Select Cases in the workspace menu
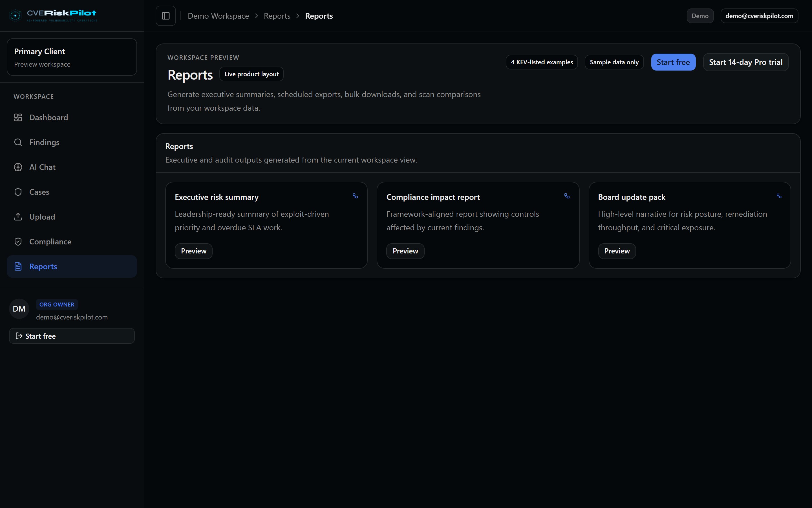This screenshot has width=812, height=508. point(72,192)
